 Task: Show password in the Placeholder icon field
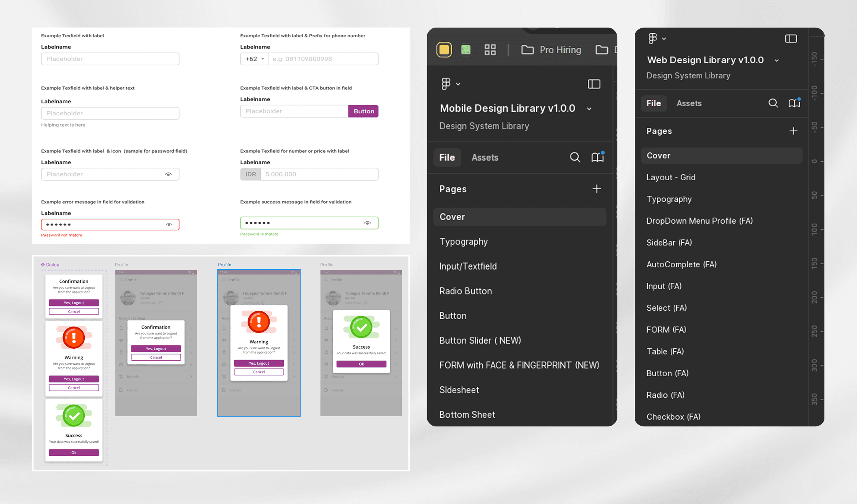coord(168,174)
